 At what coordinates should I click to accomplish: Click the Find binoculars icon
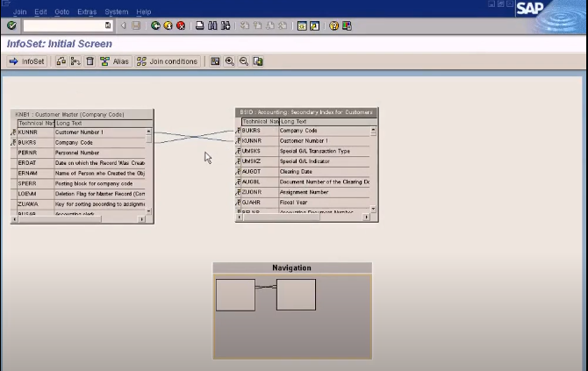coord(212,25)
